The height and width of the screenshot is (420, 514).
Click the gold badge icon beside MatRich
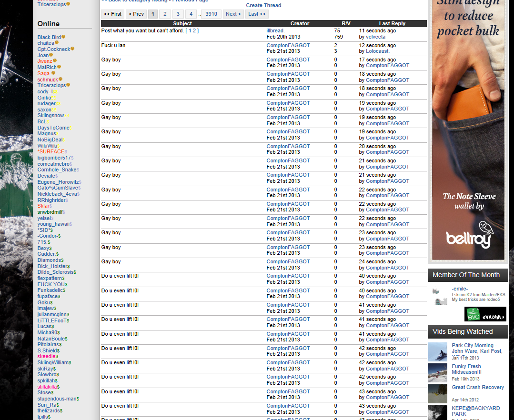[59, 67]
